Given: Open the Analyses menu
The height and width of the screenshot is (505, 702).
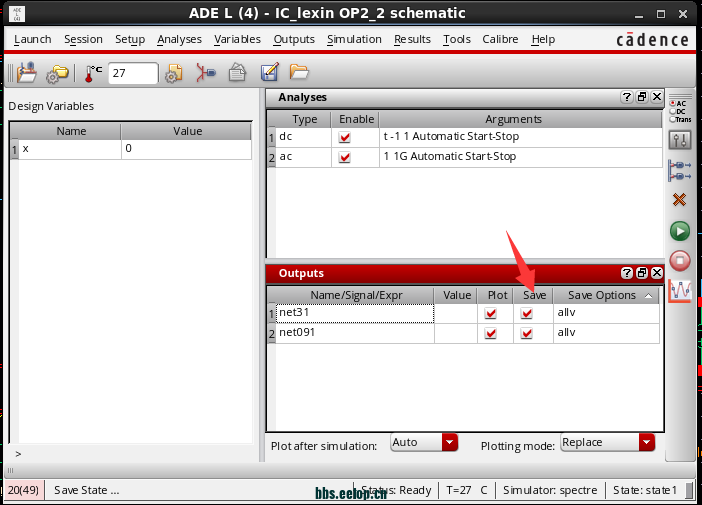Looking at the screenshot, I should [180, 39].
